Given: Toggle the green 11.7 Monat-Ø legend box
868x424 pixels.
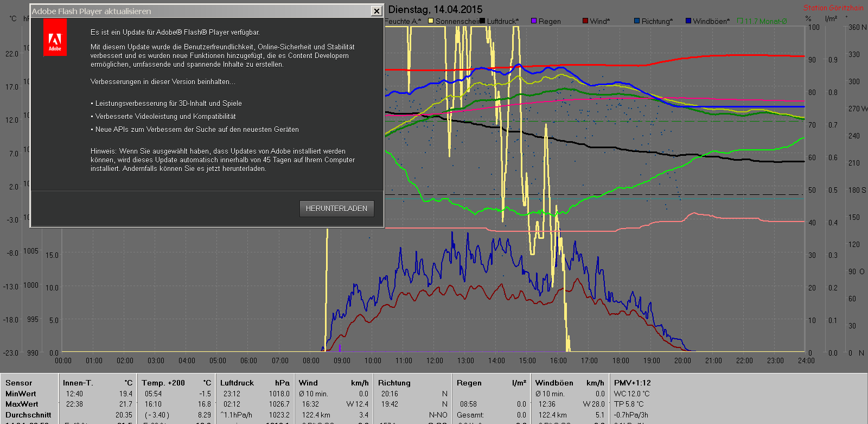Looking at the screenshot, I should pyautogui.click(x=740, y=21).
